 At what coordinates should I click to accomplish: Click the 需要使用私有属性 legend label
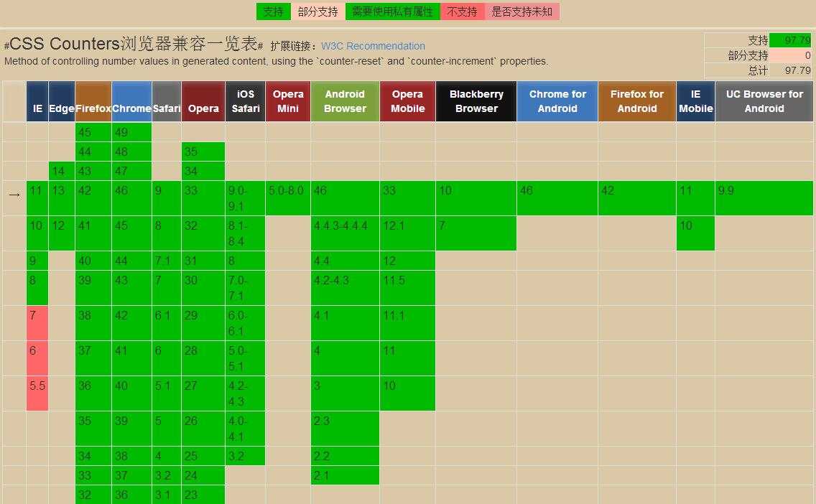[x=392, y=11]
